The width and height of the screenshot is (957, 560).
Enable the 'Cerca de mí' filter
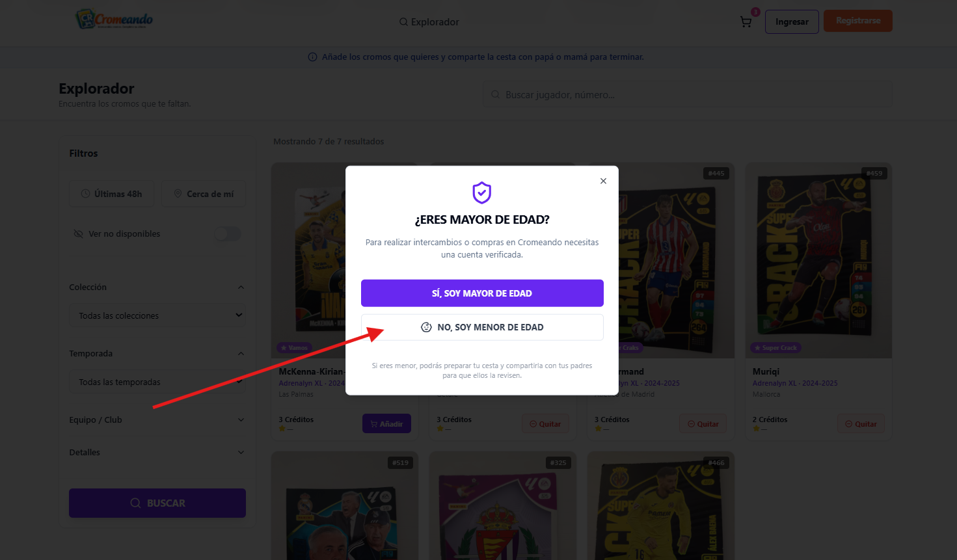[204, 194]
